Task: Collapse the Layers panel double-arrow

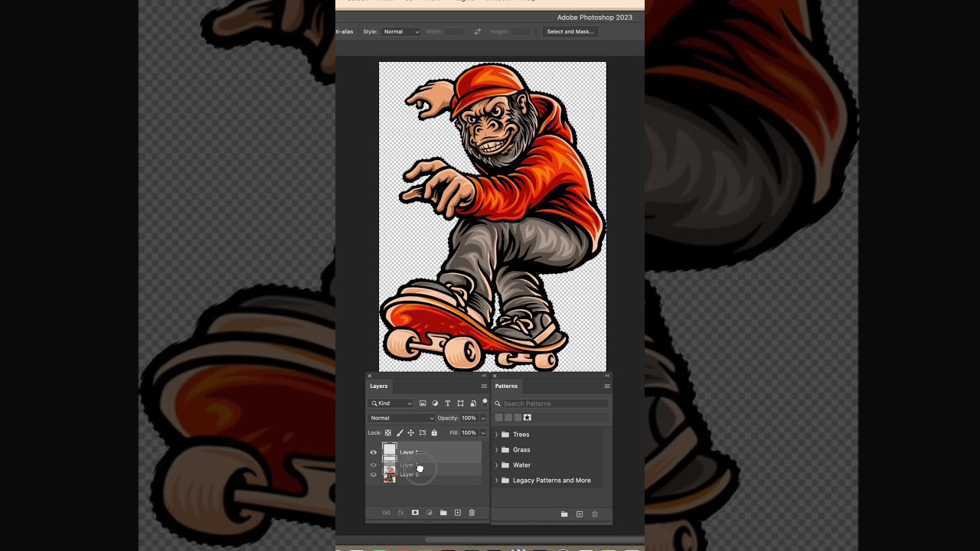Action: coord(484,376)
